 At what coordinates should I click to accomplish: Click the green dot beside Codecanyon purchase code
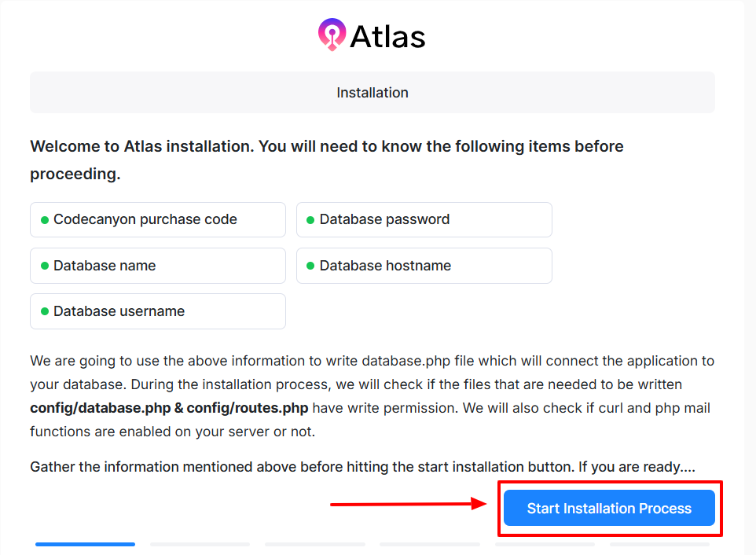tap(45, 220)
